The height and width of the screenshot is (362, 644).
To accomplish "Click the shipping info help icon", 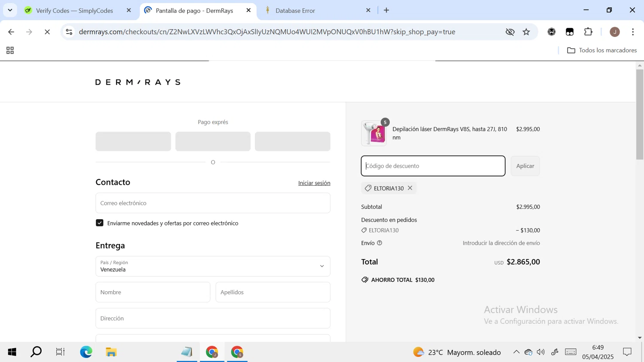I will (380, 243).
